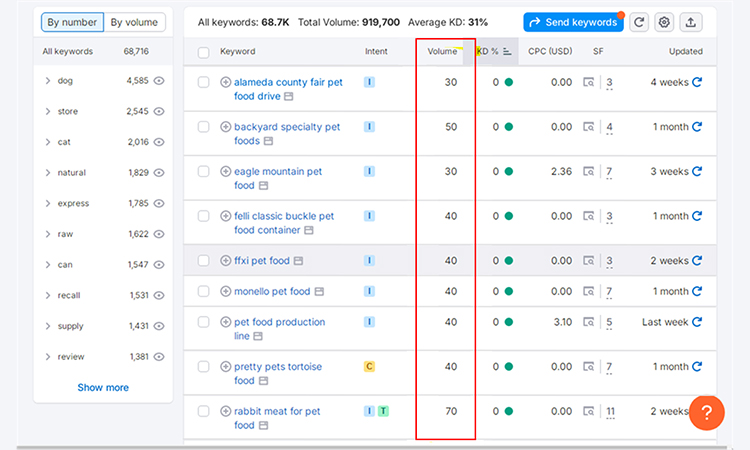Check the pet food production line row
The width and height of the screenshot is (750, 450).
click(204, 322)
